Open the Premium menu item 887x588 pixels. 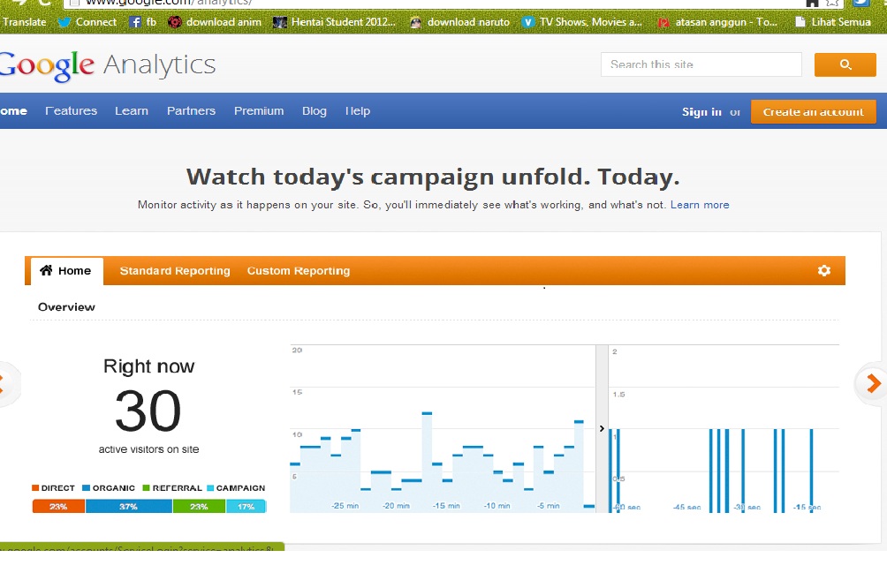[259, 111]
